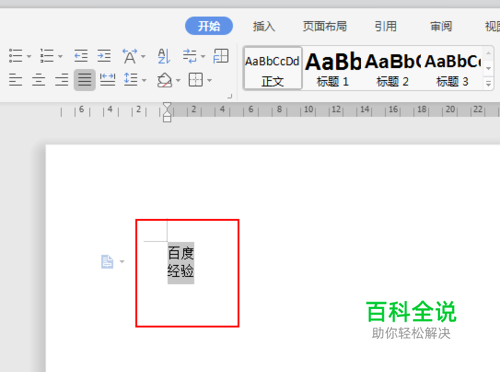The width and height of the screenshot is (500, 372).
Task: Center align the paragraph
Action: (x=39, y=80)
